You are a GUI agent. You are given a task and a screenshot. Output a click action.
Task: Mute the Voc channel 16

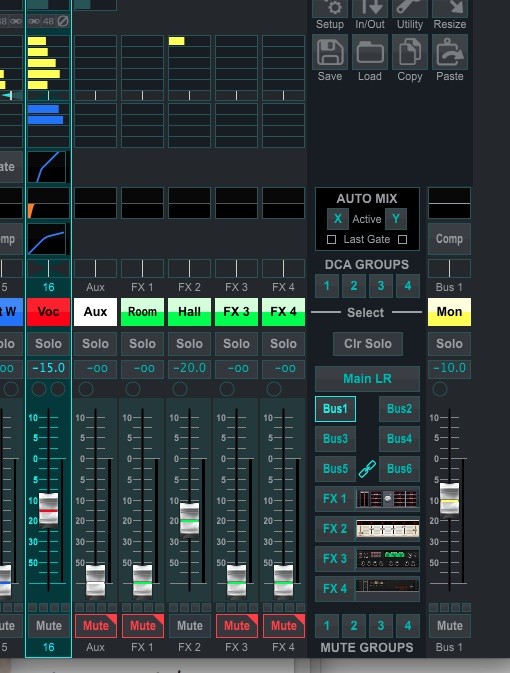[x=49, y=626]
